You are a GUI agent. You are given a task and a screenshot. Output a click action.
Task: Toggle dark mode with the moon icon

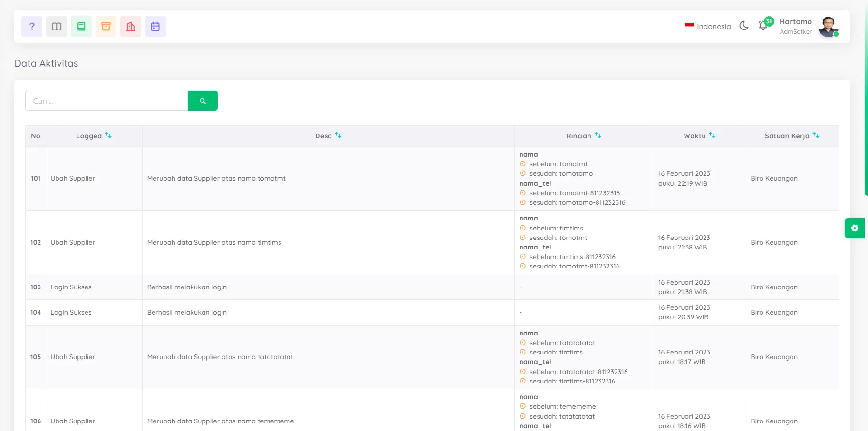click(x=744, y=26)
